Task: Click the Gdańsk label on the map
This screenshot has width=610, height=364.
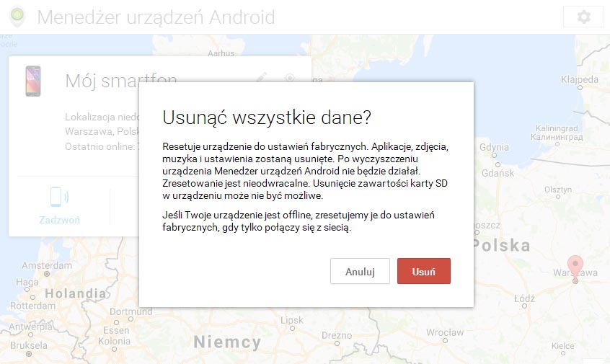Action: 498,174
